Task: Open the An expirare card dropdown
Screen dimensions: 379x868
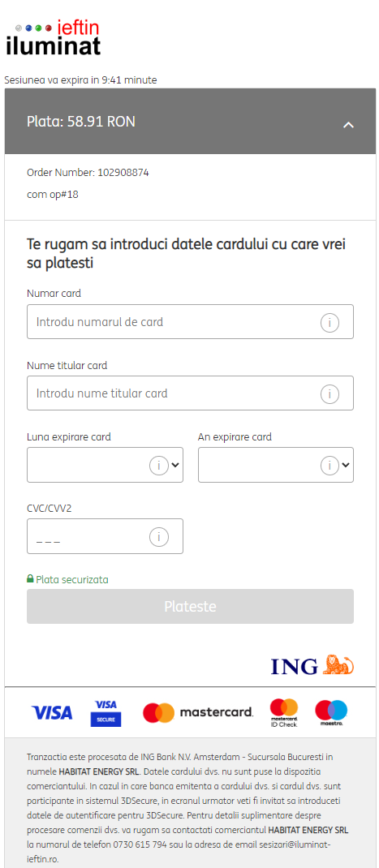Action: [276, 465]
